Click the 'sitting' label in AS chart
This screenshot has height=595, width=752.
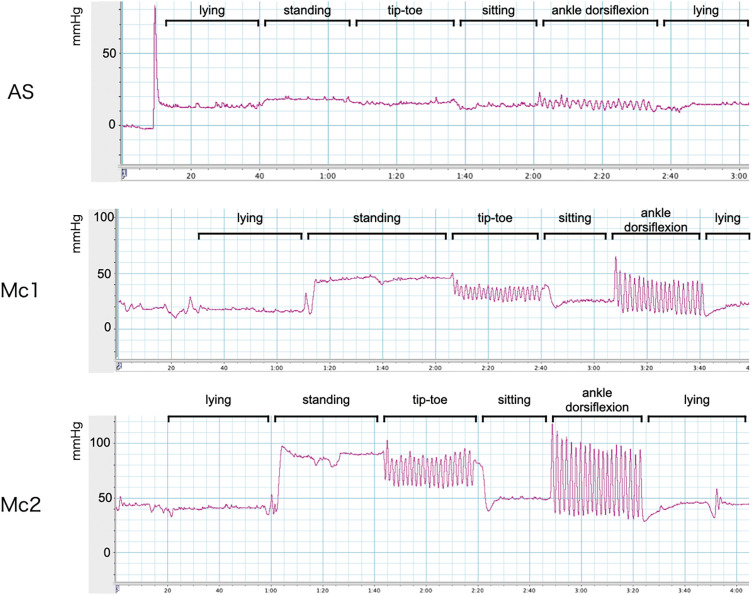pyautogui.click(x=497, y=12)
